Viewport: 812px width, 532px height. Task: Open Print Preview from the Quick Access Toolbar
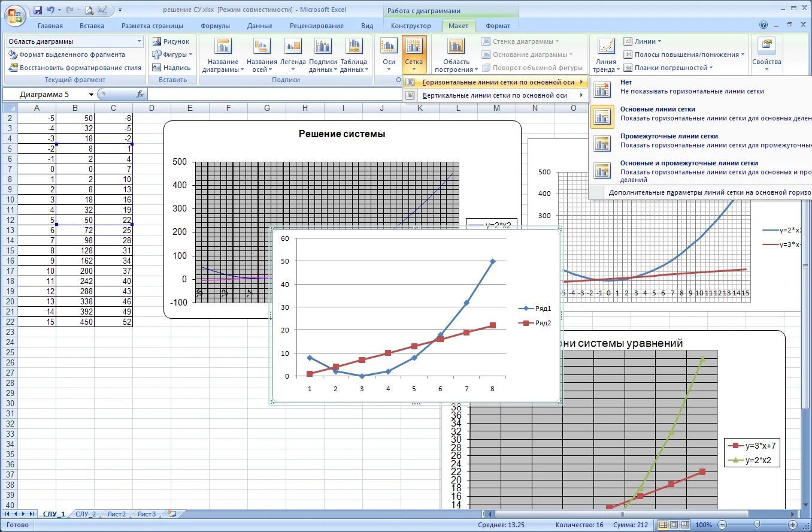(x=89, y=10)
